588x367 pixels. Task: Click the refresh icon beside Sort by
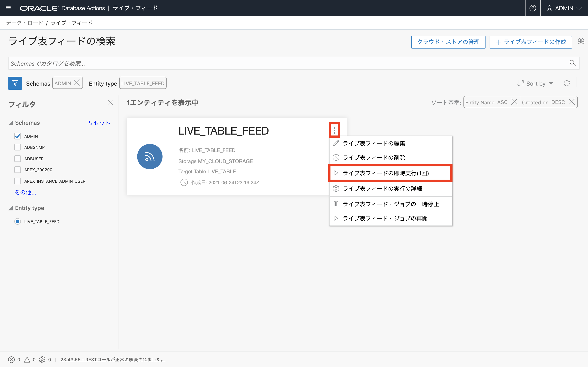pos(567,83)
